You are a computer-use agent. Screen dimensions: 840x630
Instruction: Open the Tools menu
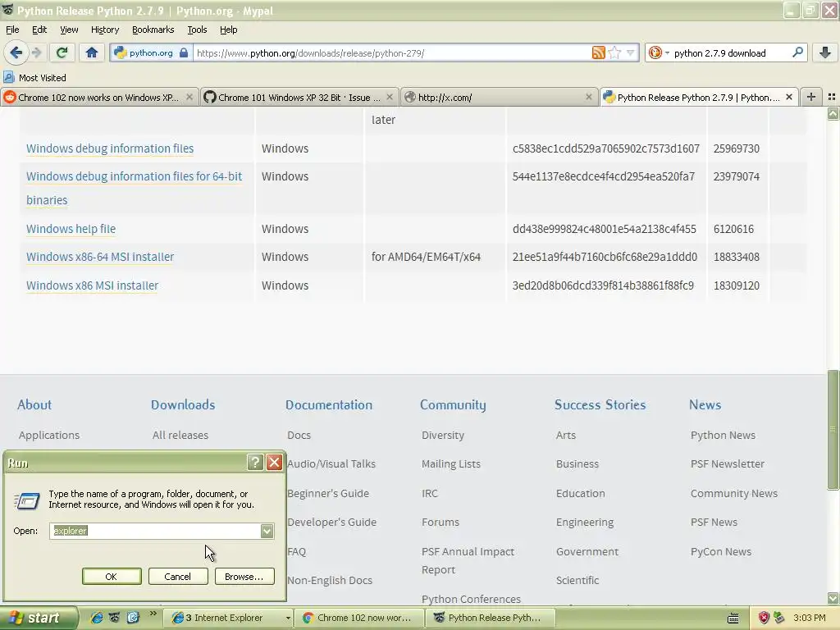coord(197,30)
